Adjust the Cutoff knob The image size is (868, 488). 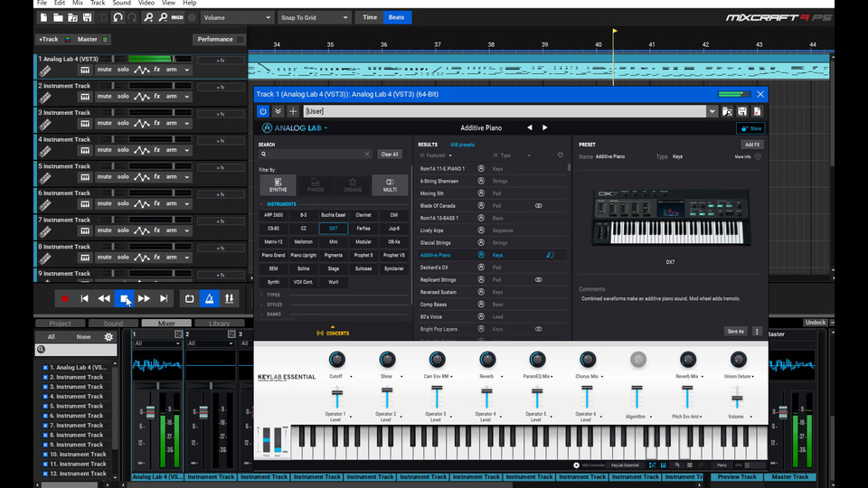[336, 360]
